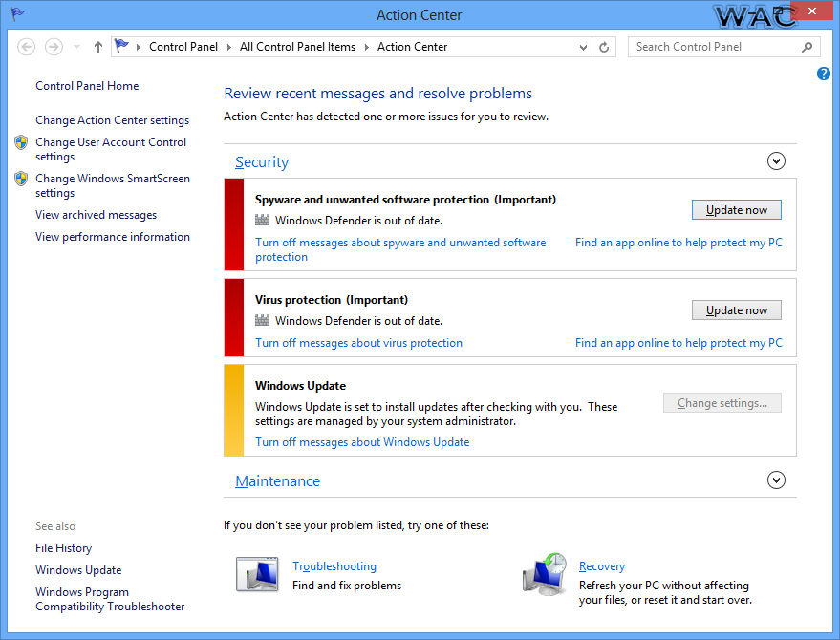The height and width of the screenshot is (640, 840).
Task: Select All Control Panel Items breadcrumb
Action: 297,47
